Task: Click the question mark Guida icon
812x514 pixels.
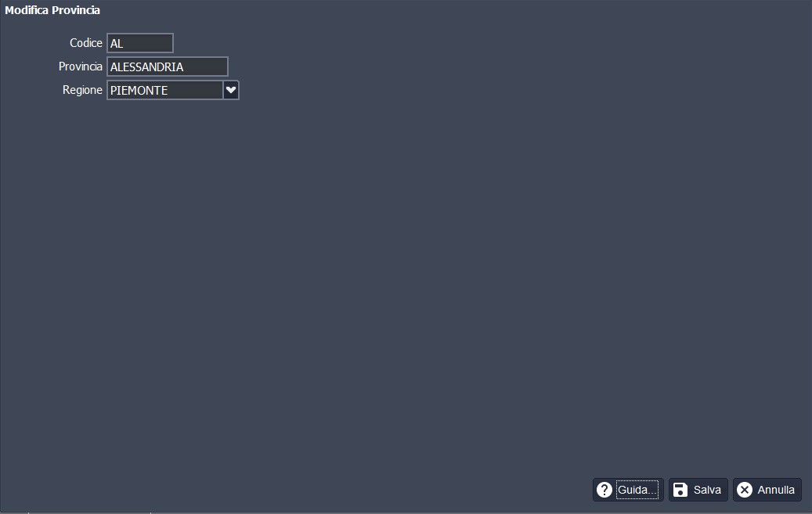Action: click(x=604, y=490)
